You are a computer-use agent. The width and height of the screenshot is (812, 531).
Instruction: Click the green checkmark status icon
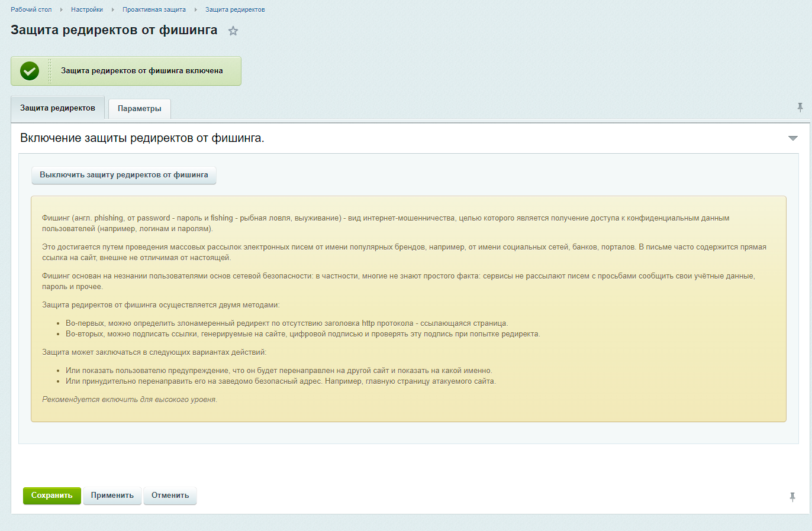pos(30,71)
